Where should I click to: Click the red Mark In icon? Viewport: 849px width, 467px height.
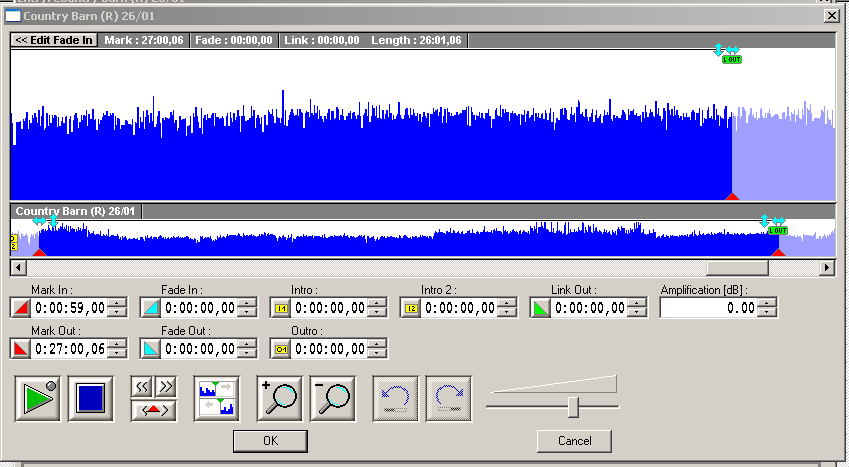[x=21, y=308]
